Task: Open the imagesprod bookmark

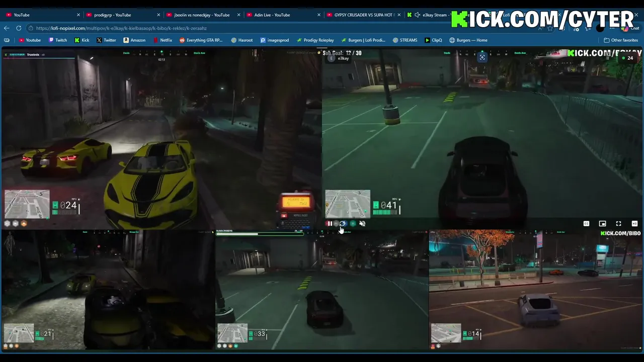Action: [x=275, y=40]
